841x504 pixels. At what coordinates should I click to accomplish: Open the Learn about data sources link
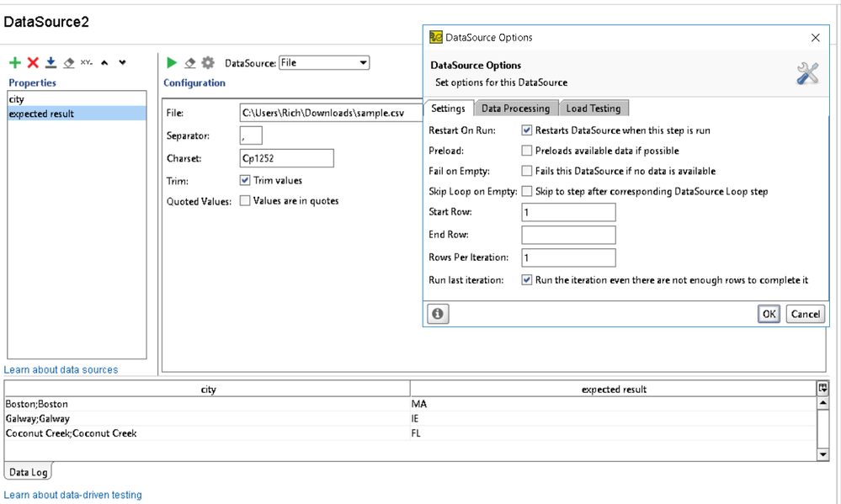point(61,369)
